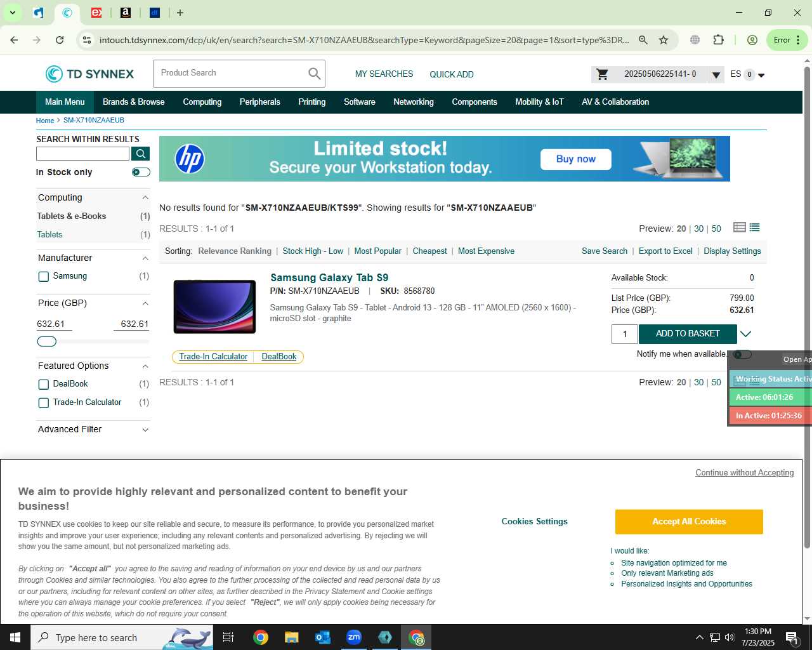Open basket selection dropdown arrow
The width and height of the screenshot is (812, 650).
(716, 75)
